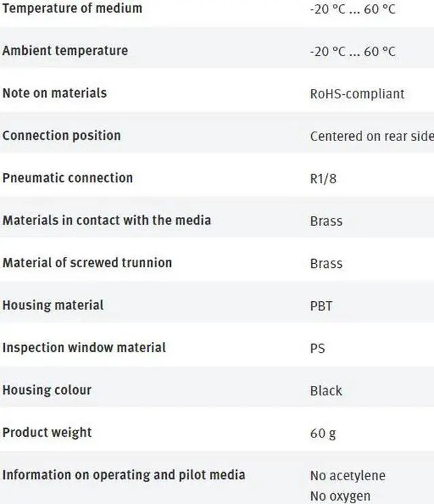Select the temperature of medium value

352,9
